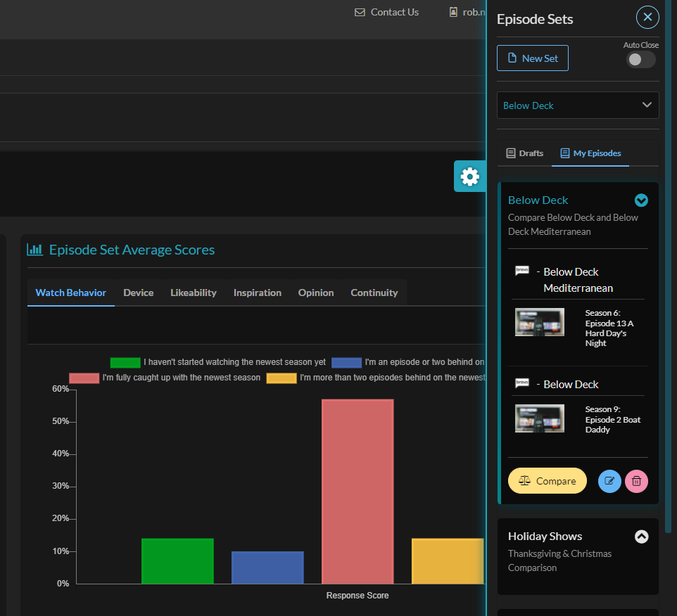
Task: Close the Episode Sets panel
Action: tap(647, 18)
